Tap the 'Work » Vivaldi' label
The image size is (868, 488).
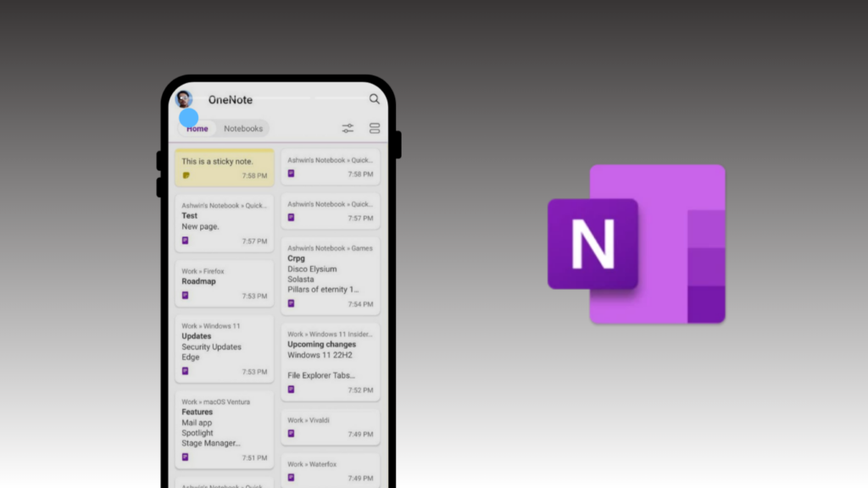[x=309, y=420]
